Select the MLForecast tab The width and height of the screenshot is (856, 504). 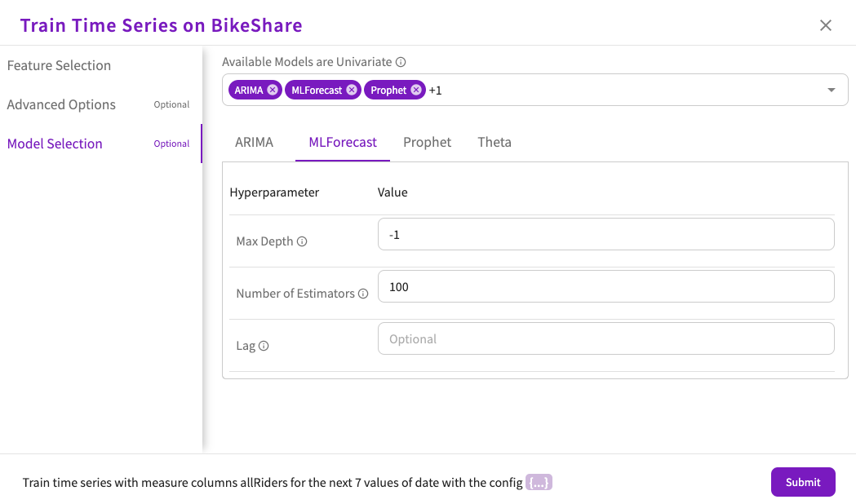tap(343, 143)
